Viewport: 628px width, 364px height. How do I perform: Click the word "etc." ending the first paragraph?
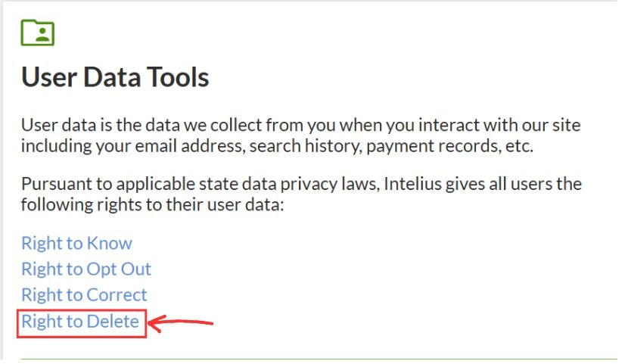(x=518, y=146)
